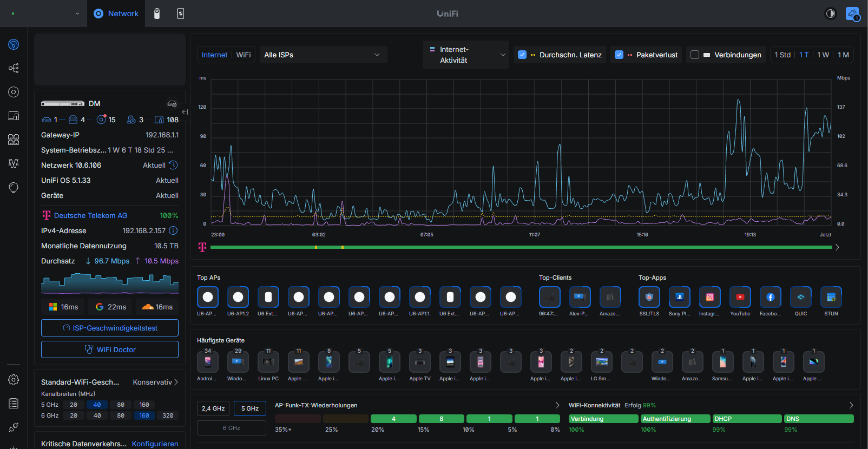This screenshot has width=868, height=449.
Task: Open the Protect camera app icon
Action: pos(157,14)
